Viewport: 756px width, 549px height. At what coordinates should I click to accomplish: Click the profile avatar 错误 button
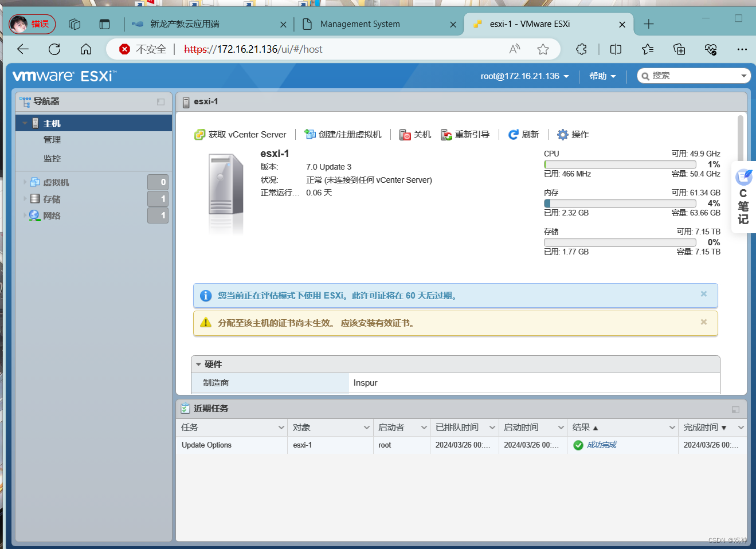32,24
